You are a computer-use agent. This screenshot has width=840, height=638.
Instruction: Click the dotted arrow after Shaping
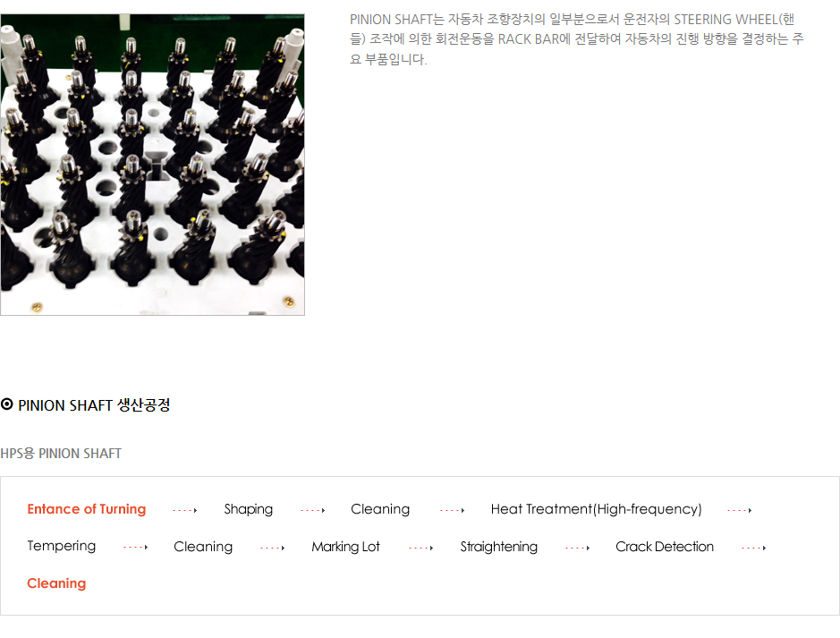click(x=313, y=511)
